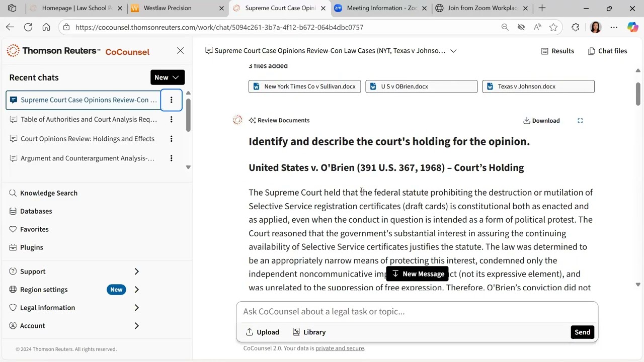Click the Ask CoCounsel input field
The width and height of the screenshot is (644, 362).
[417, 312]
